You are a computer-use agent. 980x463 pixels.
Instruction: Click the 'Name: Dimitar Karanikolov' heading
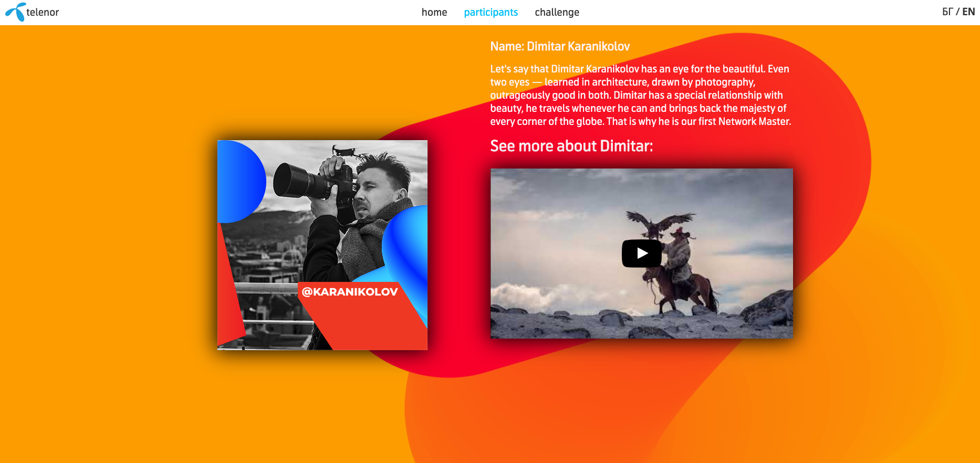pyautogui.click(x=560, y=46)
